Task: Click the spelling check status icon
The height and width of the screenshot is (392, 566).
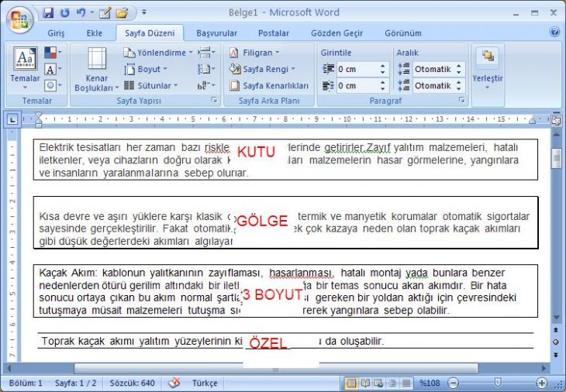Action: [x=174, y=383]
